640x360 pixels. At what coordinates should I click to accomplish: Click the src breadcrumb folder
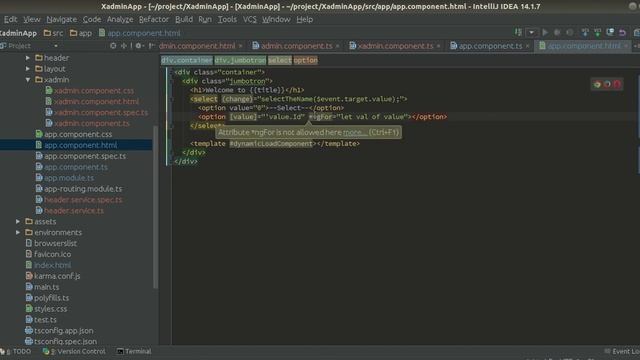click(53, 33)
